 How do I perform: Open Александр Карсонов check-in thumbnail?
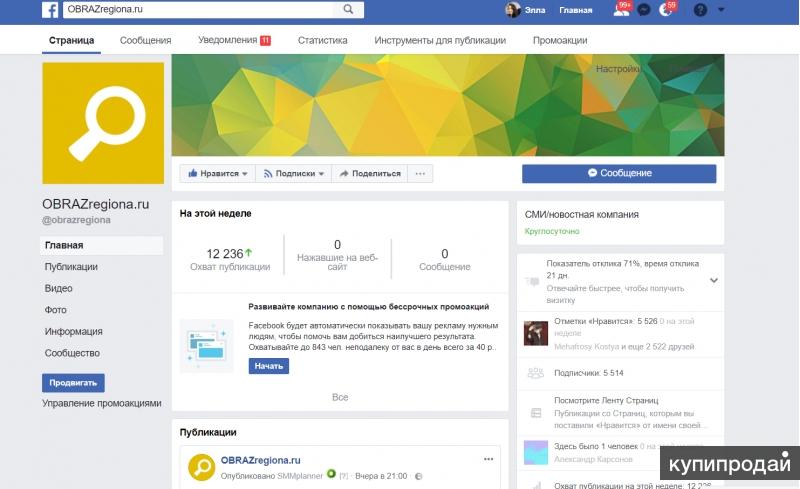(536, 453)
